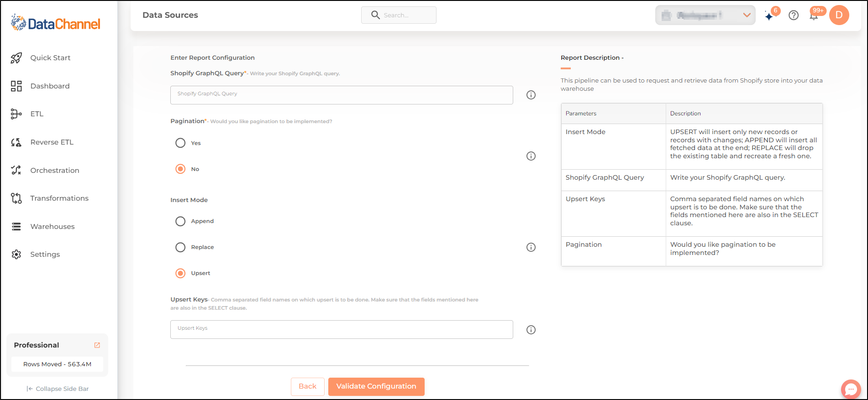
Task: Focus the Shopify GraphQL Query input
Action: [x=342, y=95]
